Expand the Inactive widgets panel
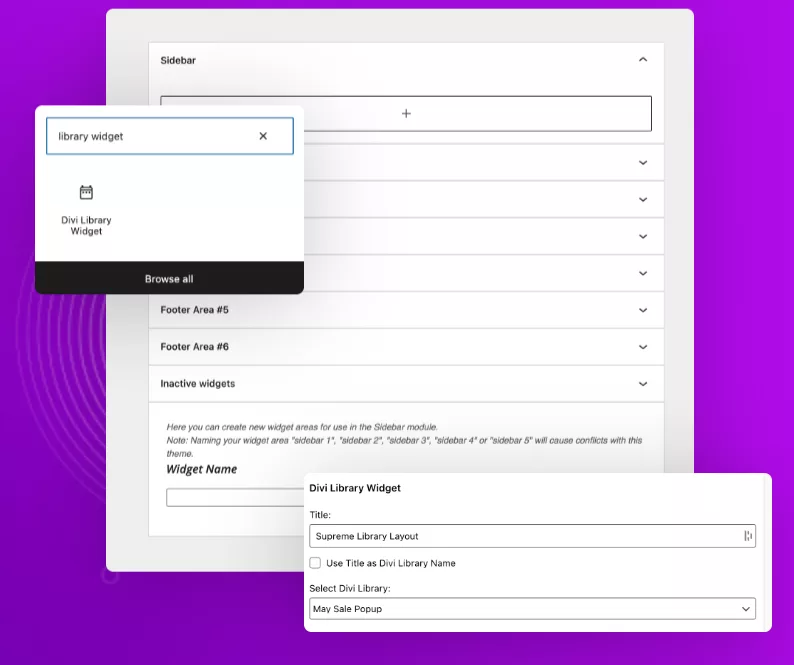794x665 pixels. (643, 384)
